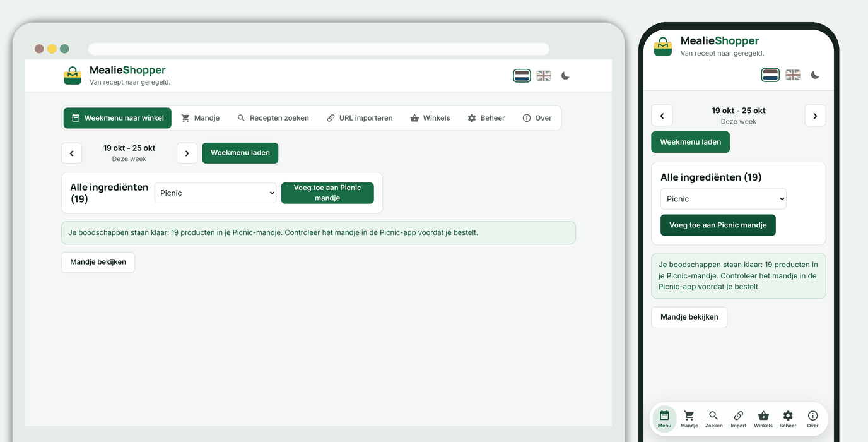Switch desktop view to English UK flag
Viewport: 868px width, 442px height.
(x=544, y=76)
